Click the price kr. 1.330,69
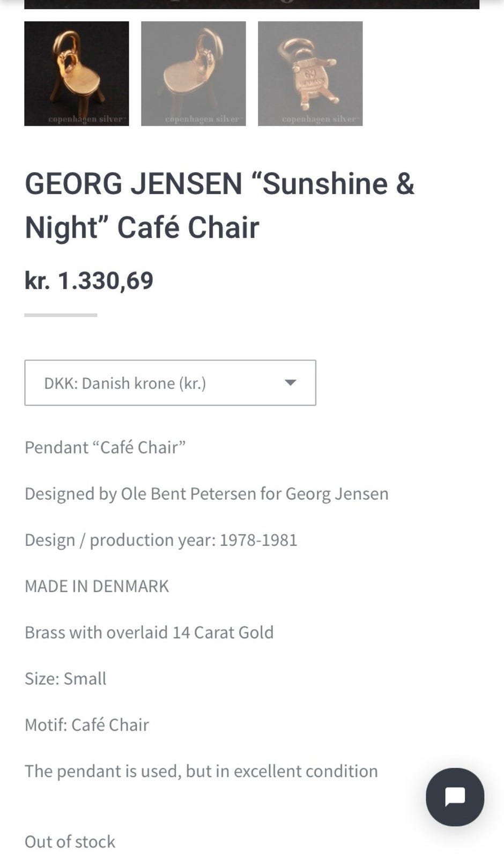This screenshot has height=858, width=504. [x=89, y=280]
